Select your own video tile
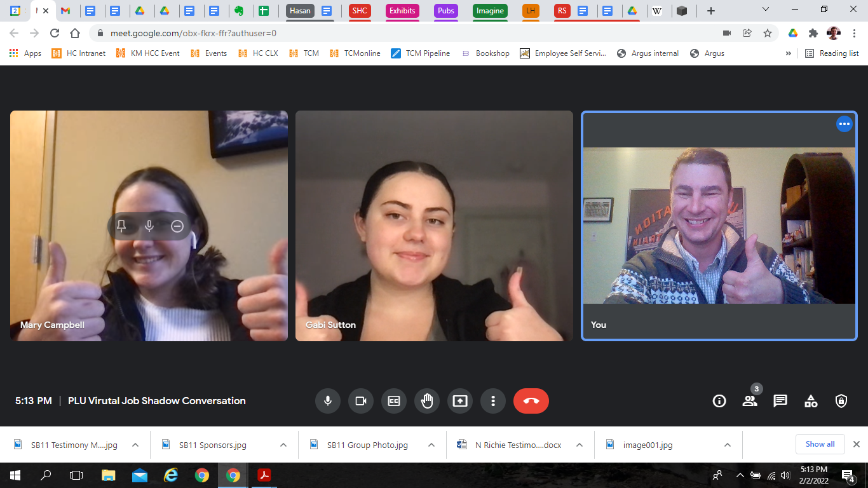The image size is (868, 488). click(719, 226)
